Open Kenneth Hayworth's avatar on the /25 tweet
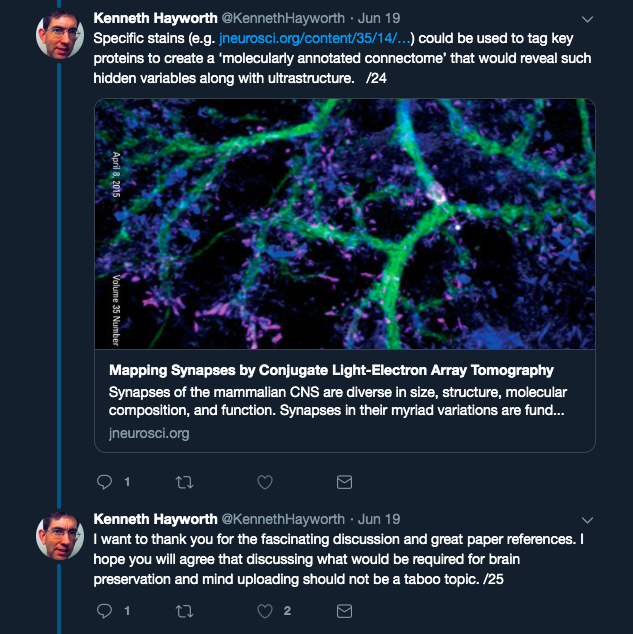The image size is (633, 634). click(60, 536)
